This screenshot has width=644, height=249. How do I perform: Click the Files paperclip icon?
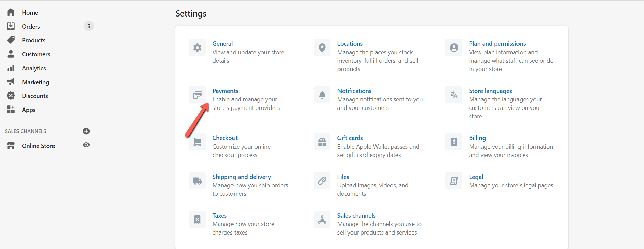point(322,181)
